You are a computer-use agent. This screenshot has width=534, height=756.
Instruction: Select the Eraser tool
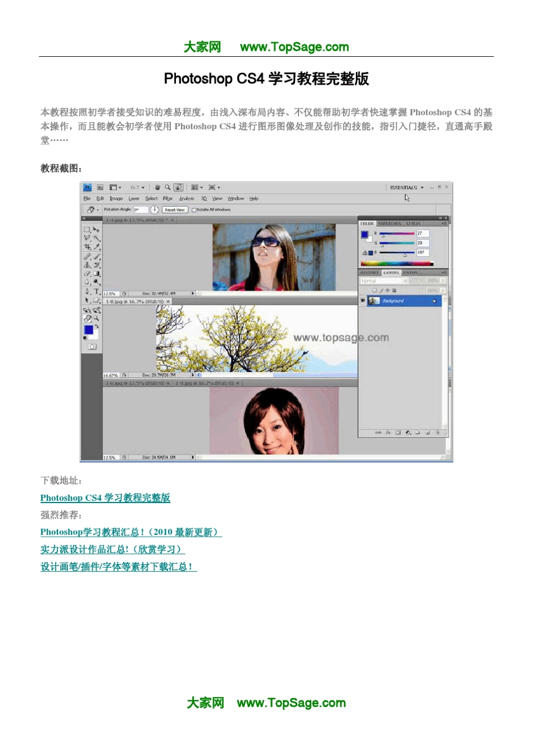pyautogui.click(x=87, y=274)
